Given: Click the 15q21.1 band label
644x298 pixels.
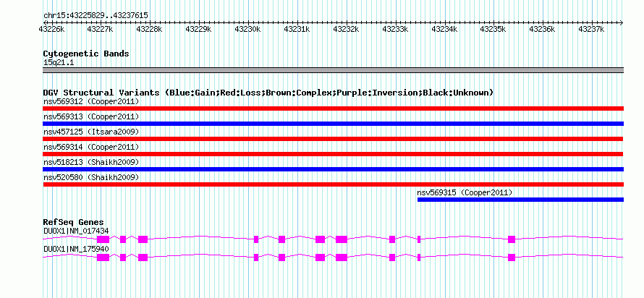Looking at the screenshot, I should 59,63.
